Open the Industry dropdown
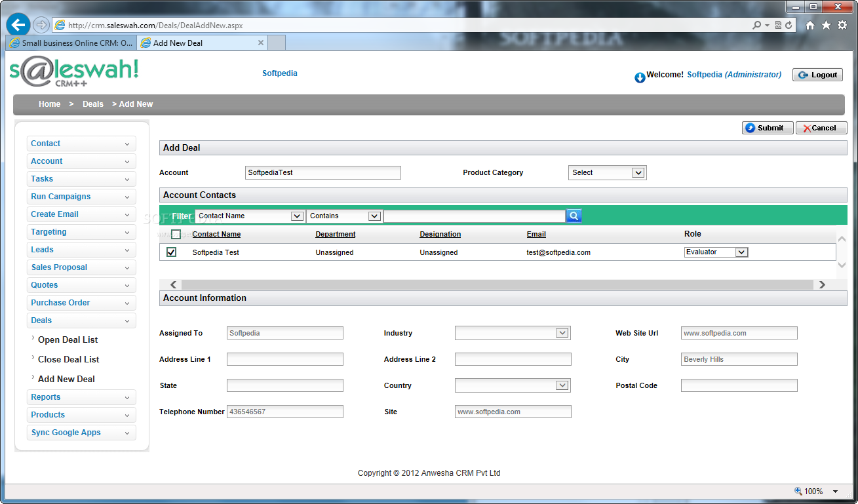This screenshot has width=858, height=504. 513,333
